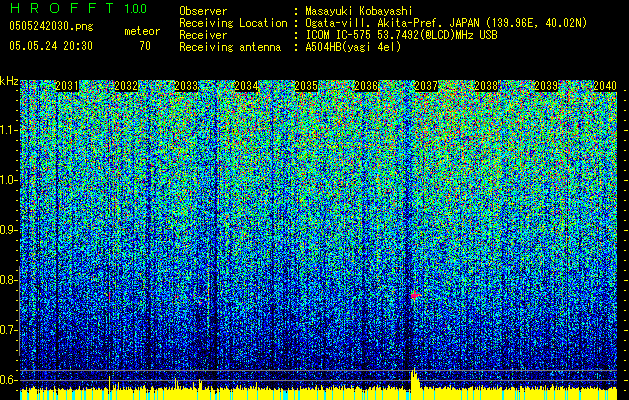
Task: Click the meteor label
Action: click(142, 31)
